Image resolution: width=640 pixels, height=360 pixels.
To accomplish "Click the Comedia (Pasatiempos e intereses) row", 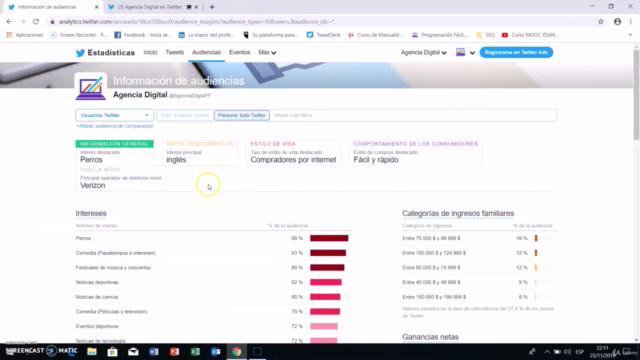I will click(213, 253).
